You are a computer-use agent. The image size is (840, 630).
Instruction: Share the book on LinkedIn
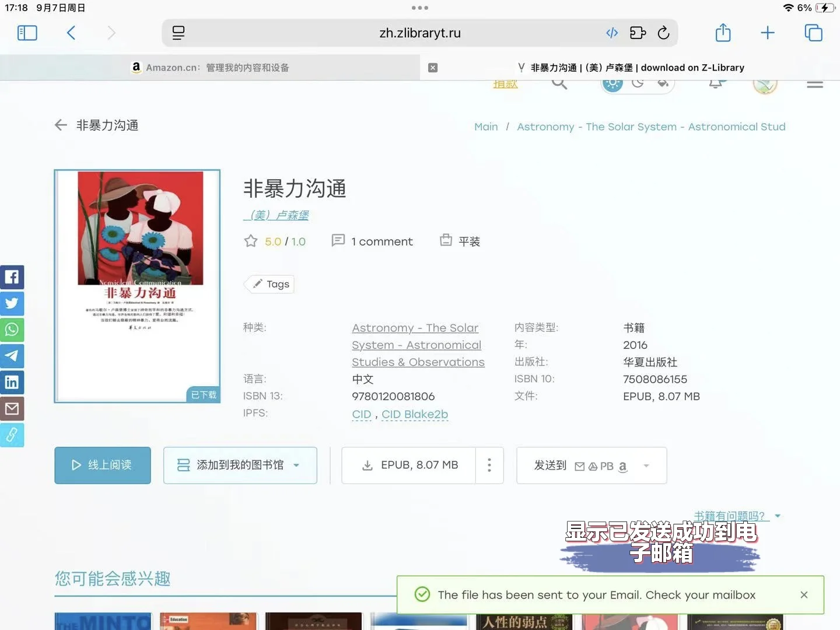(12, 382)
